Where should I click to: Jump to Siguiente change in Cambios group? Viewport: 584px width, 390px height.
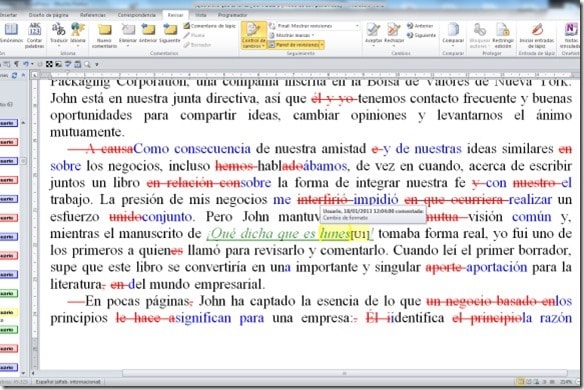click(421, 35)
